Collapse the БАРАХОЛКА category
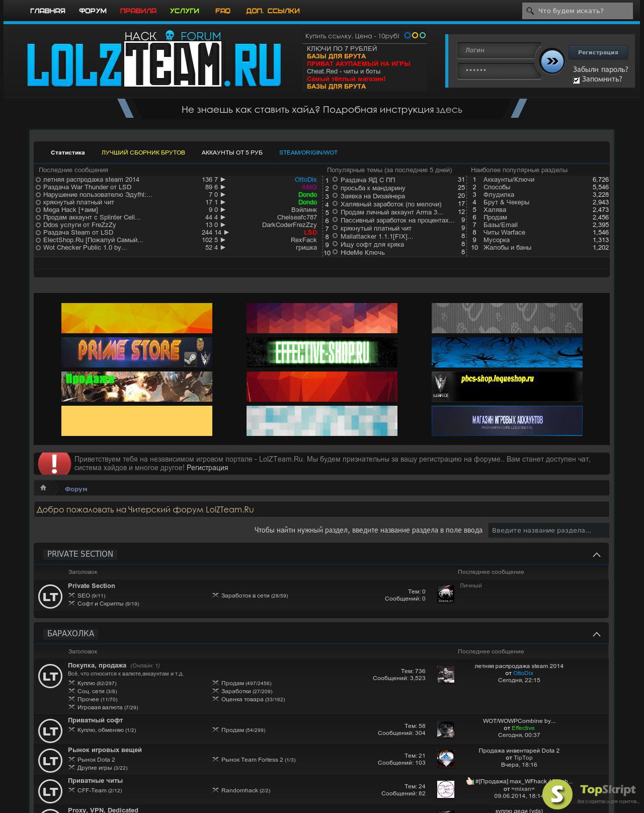The height and width of the screenshot is (813, 644). [x=597, y=634]
